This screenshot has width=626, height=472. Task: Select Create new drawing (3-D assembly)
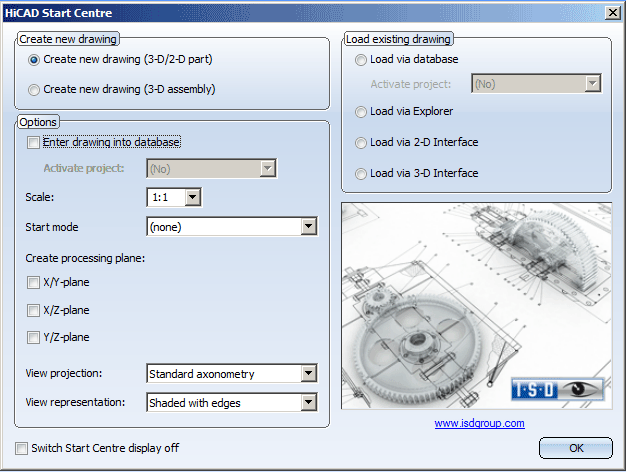pyautogui.click(x=35, y=89)
